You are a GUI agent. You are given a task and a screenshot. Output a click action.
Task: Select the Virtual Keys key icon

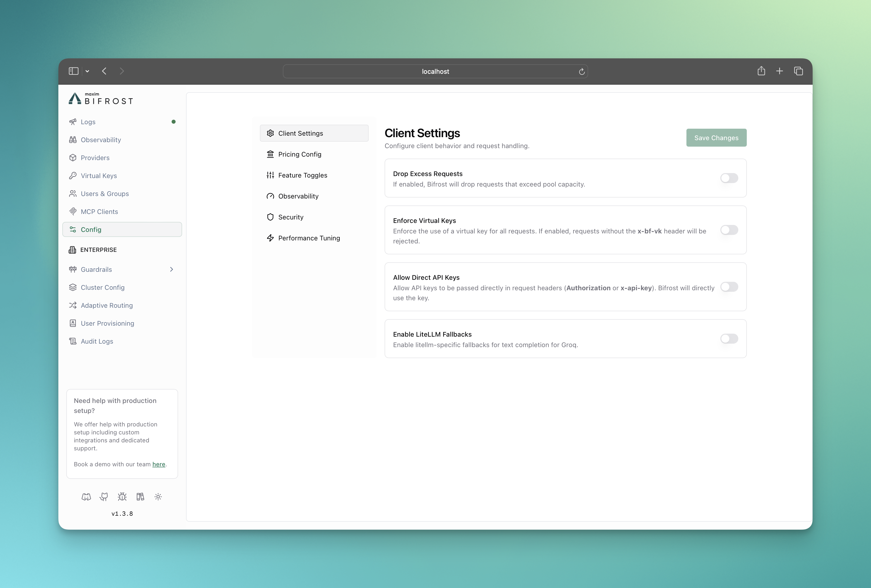[73, 175]
